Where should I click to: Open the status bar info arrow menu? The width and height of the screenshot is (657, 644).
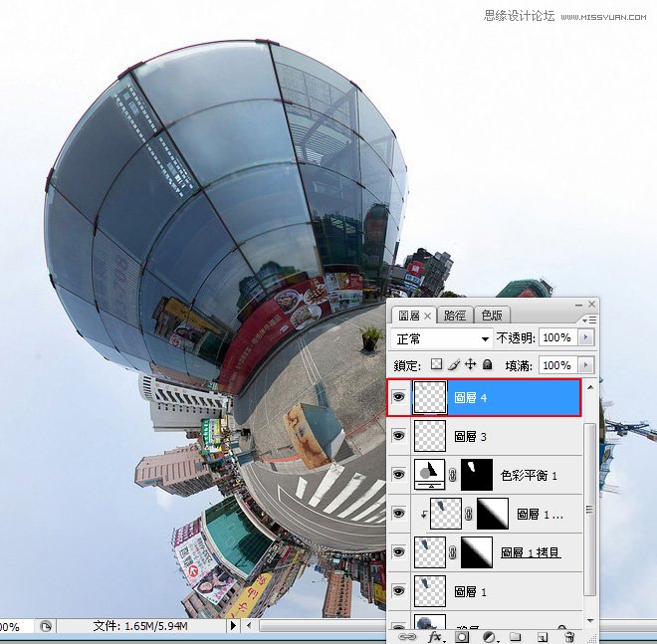click(x=234, y=626)
